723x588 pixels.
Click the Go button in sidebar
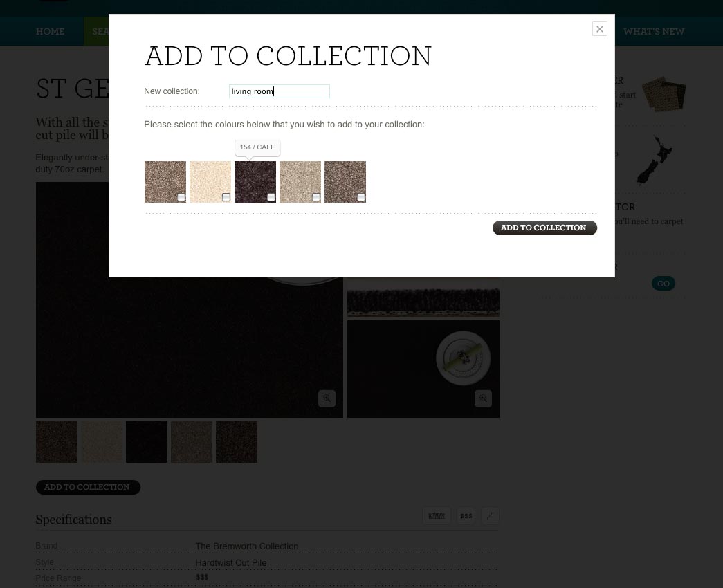pos(663,283)
